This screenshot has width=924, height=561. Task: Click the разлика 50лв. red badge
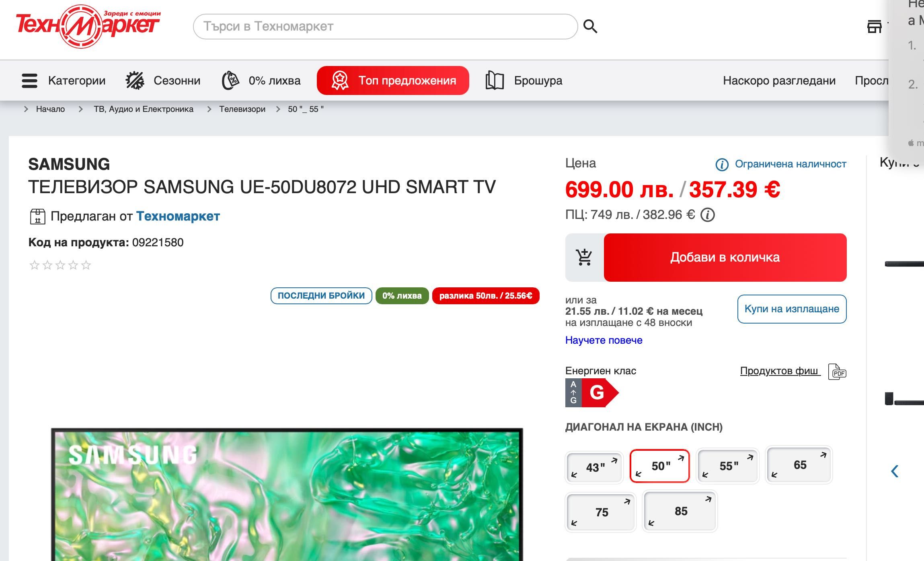coord(486,296)
